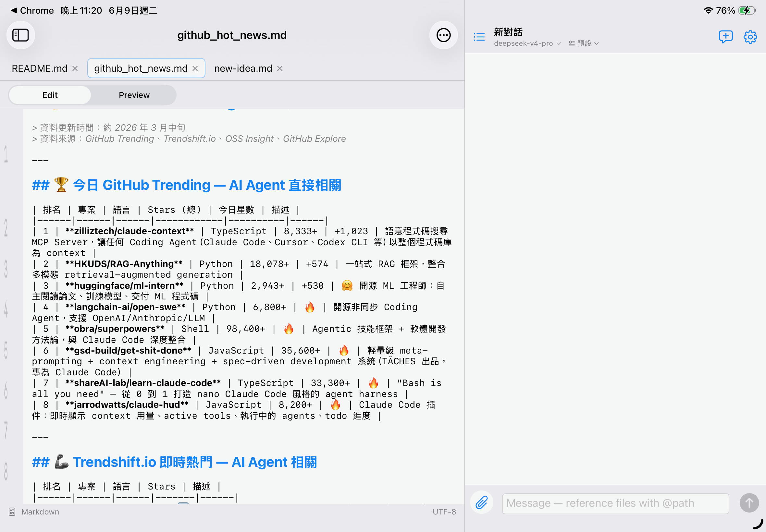Attach a file with paperclip icon
The height and width of the screenshot is (532, 766).
tap(482, 502)
